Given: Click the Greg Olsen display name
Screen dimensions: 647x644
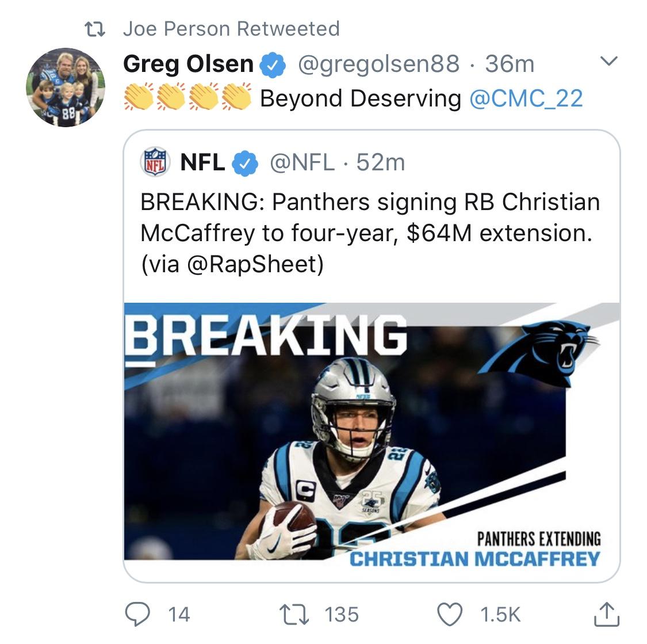Looking at the screenshot, I should pyautogui.click(x=188, y=64).
